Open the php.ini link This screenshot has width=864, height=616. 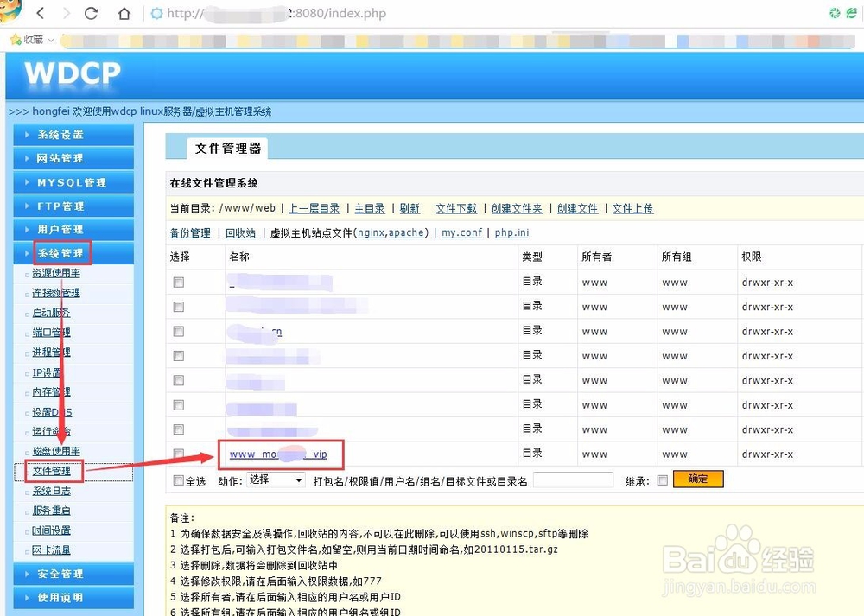[511, 232]
